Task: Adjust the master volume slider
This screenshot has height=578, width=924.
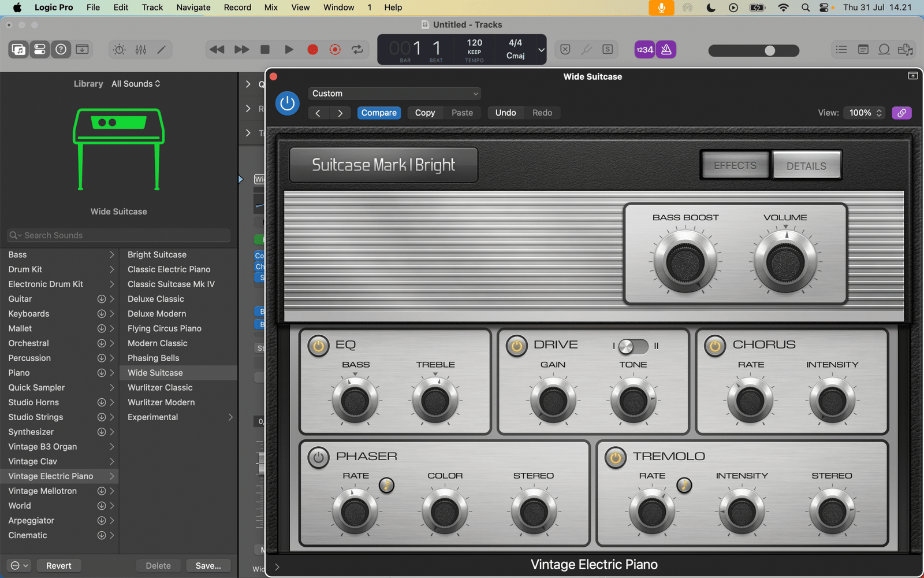Action: click(769, 50)
